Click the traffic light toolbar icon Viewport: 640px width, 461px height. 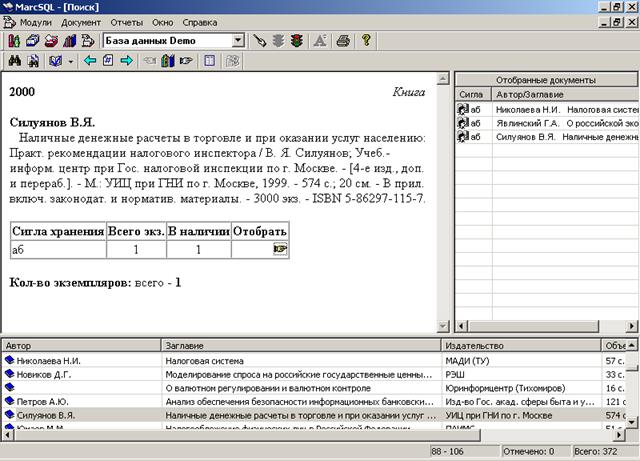click(x=299, y=41)
